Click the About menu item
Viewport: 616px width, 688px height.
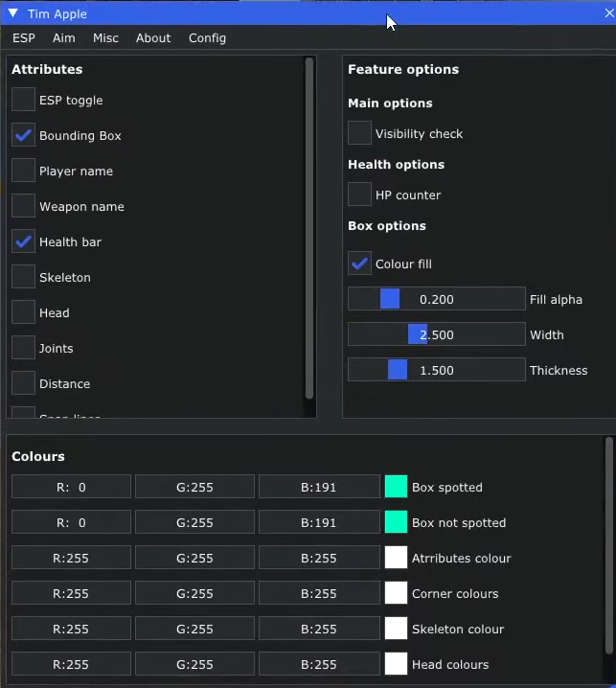pyautogui.click(x=153, y=38)
